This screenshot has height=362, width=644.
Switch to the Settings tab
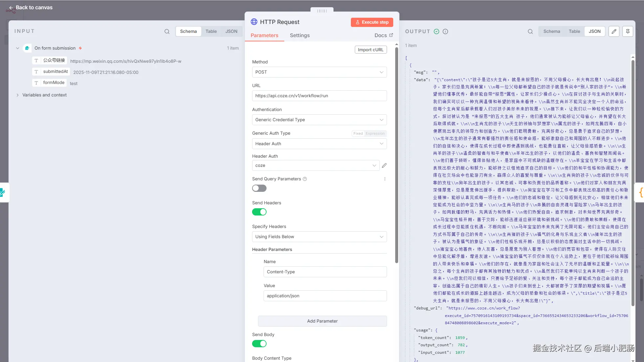299,35
